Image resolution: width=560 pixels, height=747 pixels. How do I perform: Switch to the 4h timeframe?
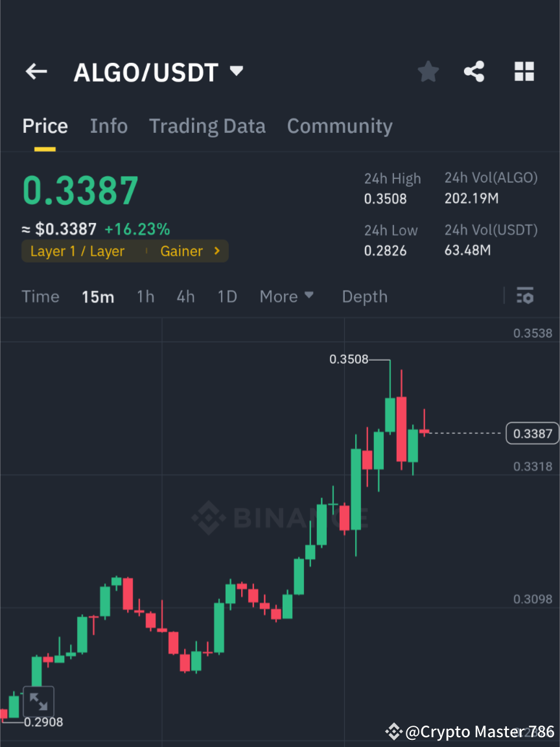pyautogui.click(x=185, y=296)
